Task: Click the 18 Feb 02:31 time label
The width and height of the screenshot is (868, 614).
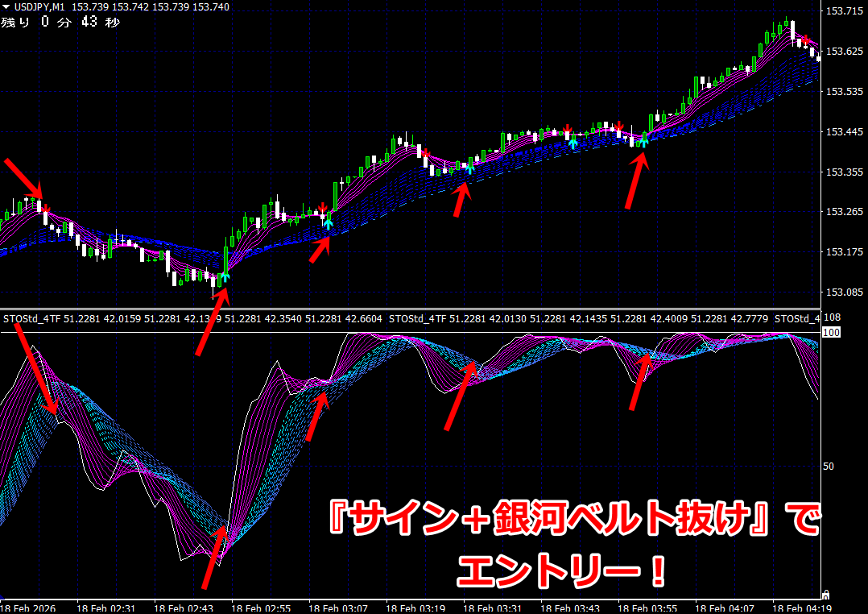Action: coord(105,608)
